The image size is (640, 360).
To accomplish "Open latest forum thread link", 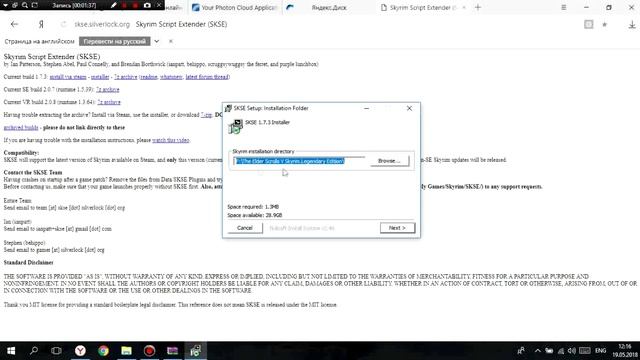I will click(207, 77).
